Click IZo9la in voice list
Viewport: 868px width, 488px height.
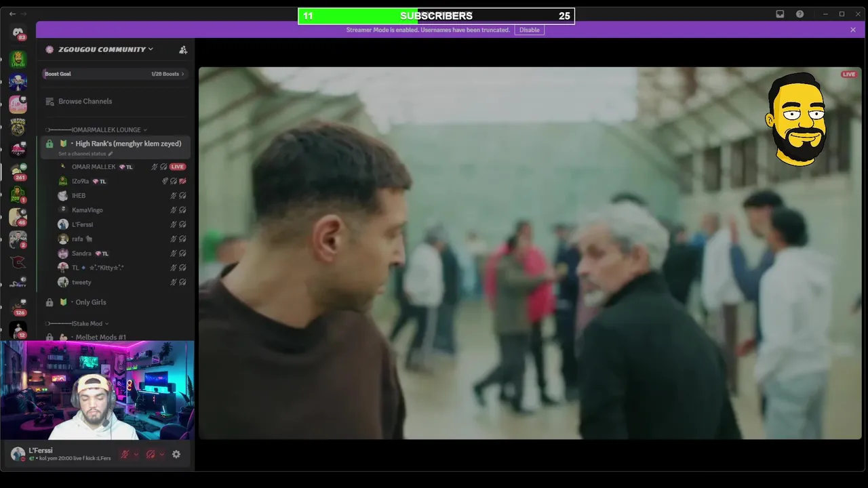tap(81, 182)
